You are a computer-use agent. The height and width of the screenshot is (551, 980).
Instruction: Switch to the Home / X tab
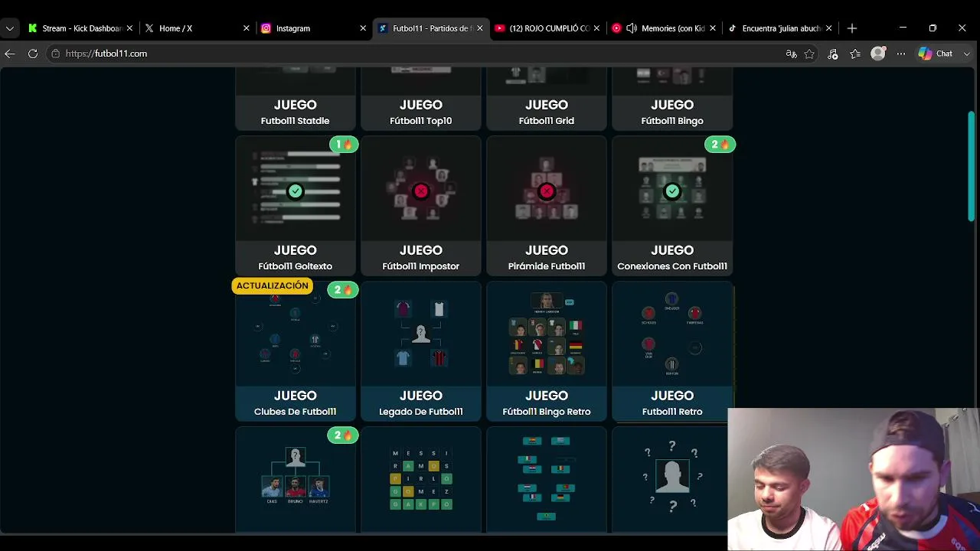[197, 28]
